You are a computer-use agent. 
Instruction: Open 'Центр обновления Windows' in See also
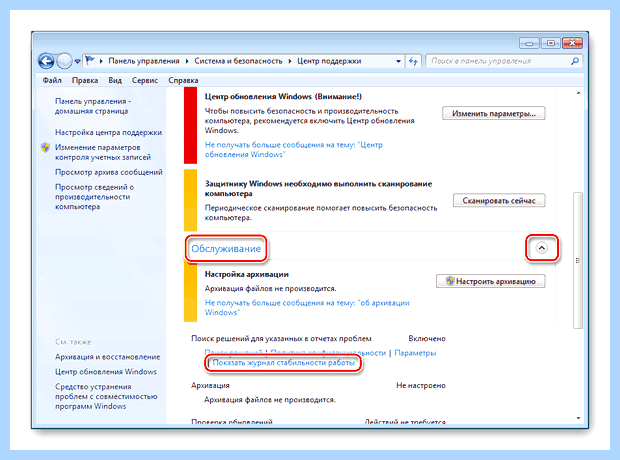[106, 371]
